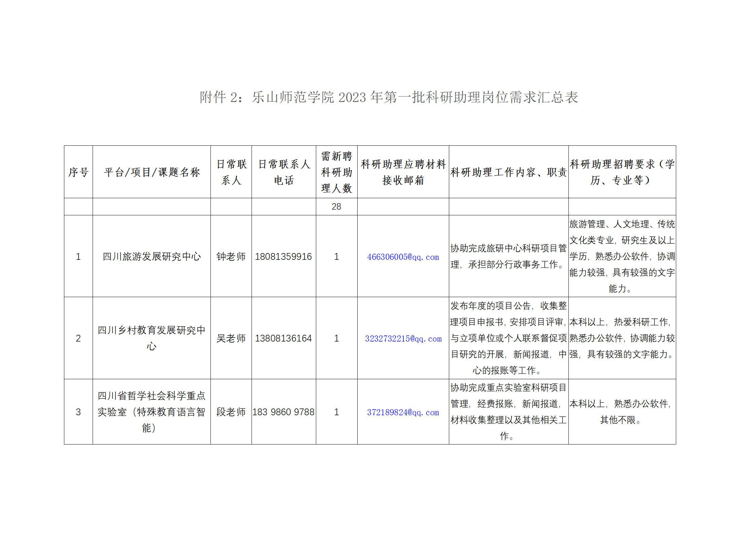Viewport: 756px width, 534px height.
Task: Click phone number 13808136164
Action: pos(283,338)
